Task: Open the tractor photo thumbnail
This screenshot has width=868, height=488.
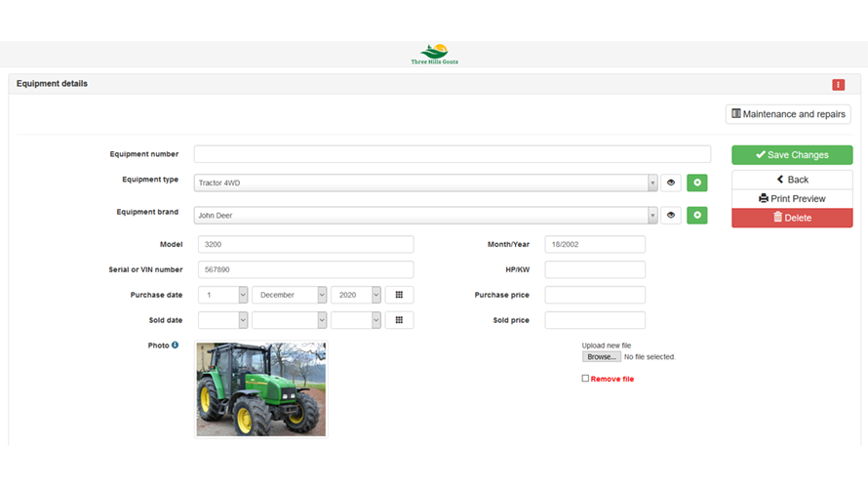Action: click(x=261, y=389)
